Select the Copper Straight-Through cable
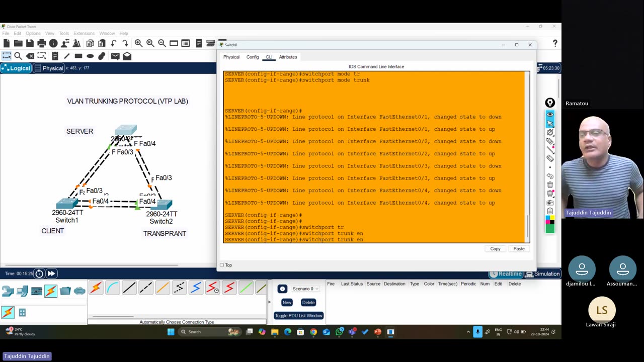This screenshot has width=644, height=362. point(129,288)
